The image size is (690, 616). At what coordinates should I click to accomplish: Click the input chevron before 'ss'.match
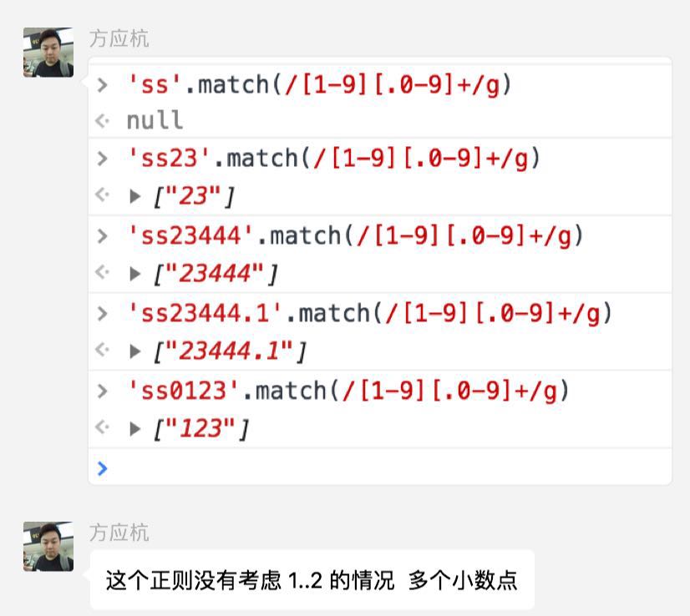[x=103, y=84]
